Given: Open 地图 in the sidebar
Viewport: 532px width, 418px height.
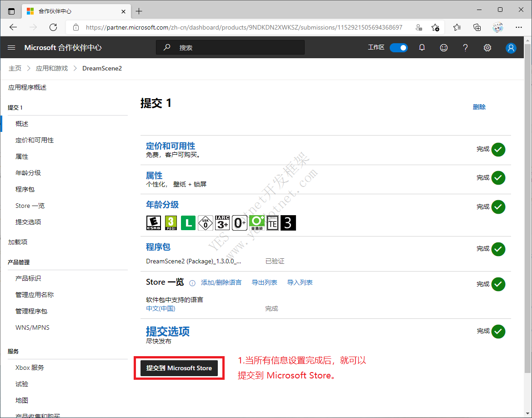Looking at the screenshot, I should [22, 400].
